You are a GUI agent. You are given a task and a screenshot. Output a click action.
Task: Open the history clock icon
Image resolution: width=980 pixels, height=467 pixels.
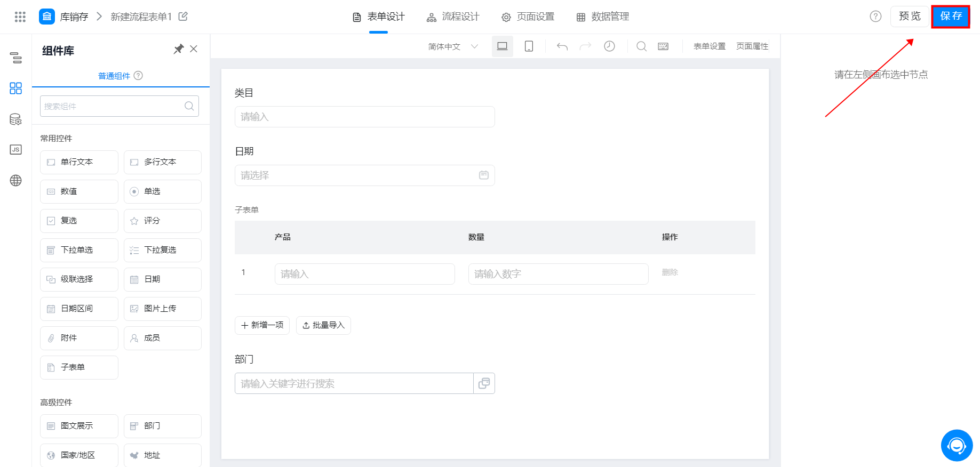coord(609,46)
